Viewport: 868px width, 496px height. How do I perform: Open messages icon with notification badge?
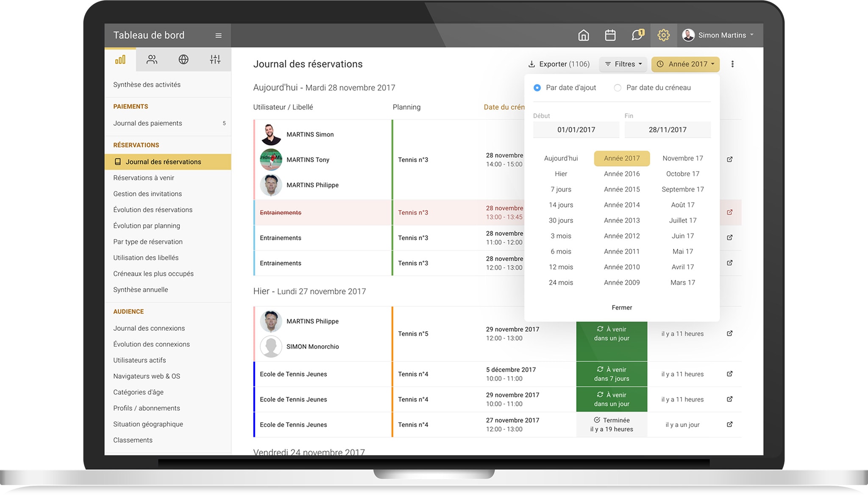click(637, 35)
